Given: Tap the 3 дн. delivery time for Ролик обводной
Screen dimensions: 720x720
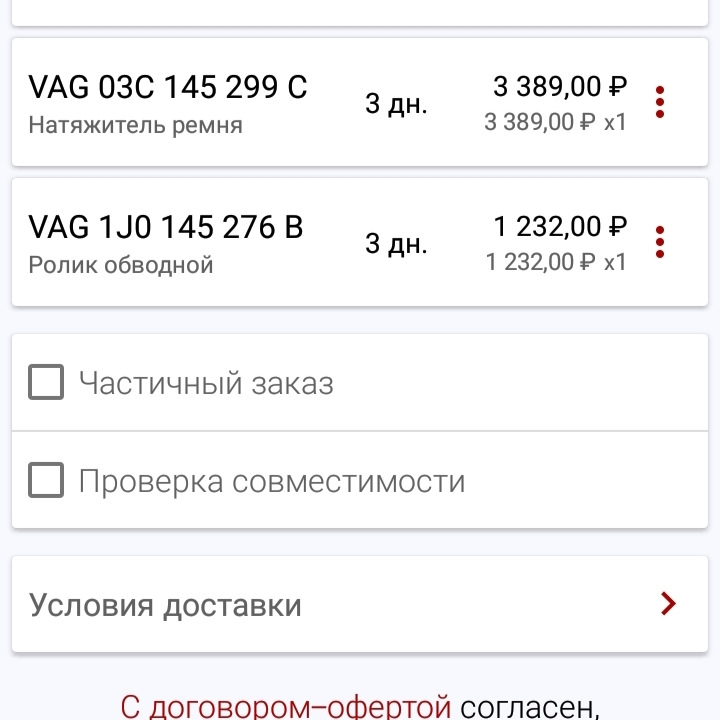Looking at the screenshot, I should pos(396,244).
